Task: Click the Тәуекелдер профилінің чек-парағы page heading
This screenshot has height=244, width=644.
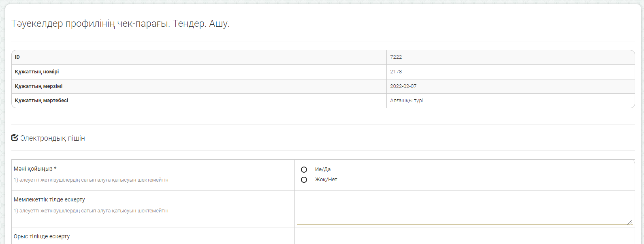Action: pyautogui.click(x=120, y=24)
